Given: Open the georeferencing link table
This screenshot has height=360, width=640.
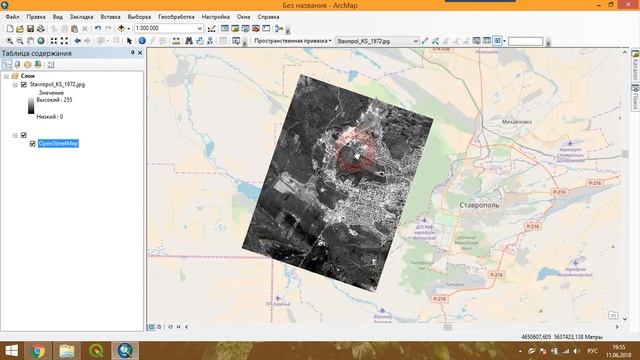Looking at the screenshot, I should [x=487, y=41].
